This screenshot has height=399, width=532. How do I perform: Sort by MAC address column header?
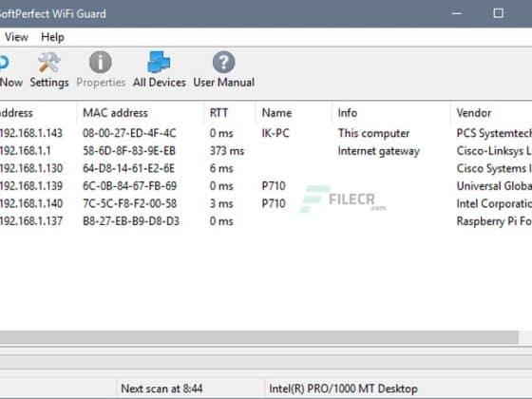(x=115, y=113)
